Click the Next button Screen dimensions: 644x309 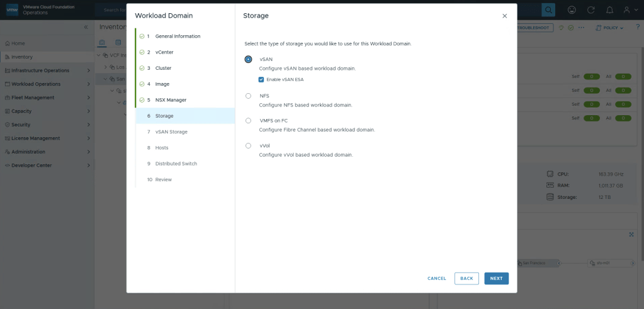[496, 278]
